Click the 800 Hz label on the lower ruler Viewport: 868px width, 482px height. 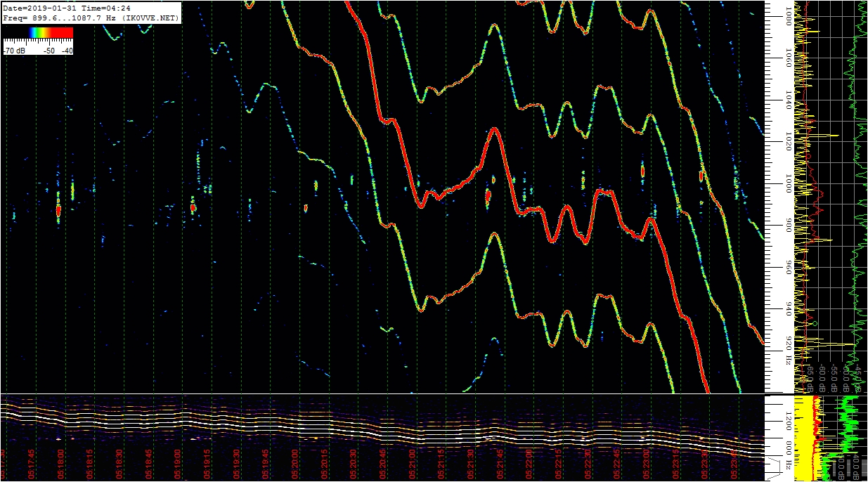789,455
